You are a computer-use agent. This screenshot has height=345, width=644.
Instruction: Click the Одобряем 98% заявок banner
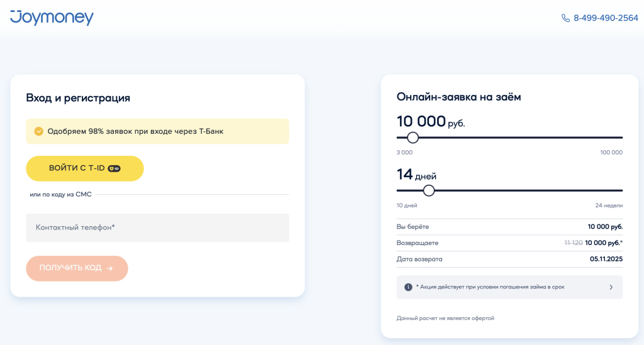[157, 131]
